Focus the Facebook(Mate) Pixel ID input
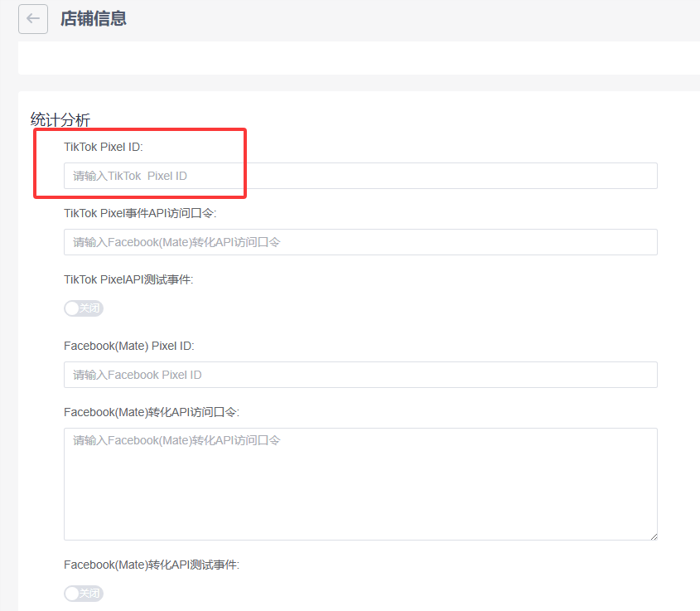The image size is (700, 611). (360, 375)
